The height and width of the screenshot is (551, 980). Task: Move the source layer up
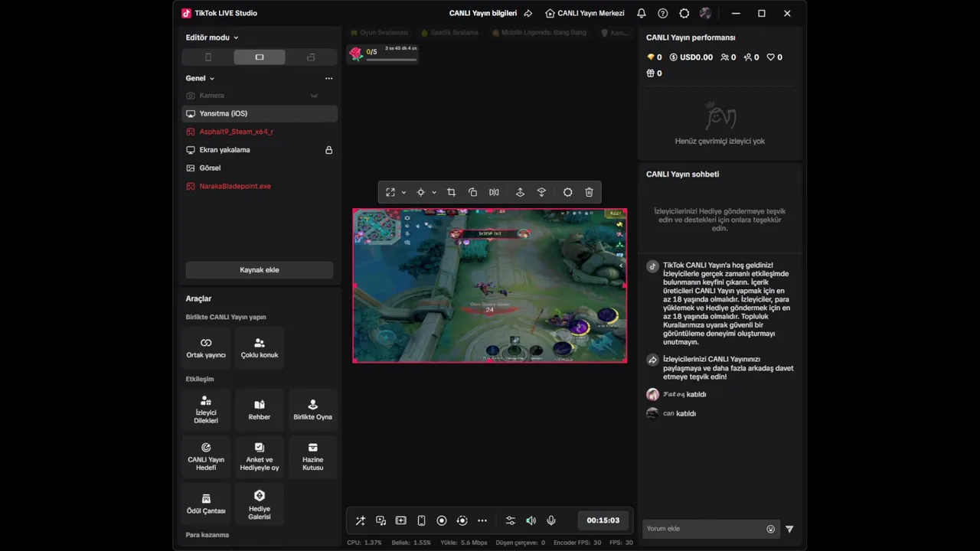(x=520, y=192)
